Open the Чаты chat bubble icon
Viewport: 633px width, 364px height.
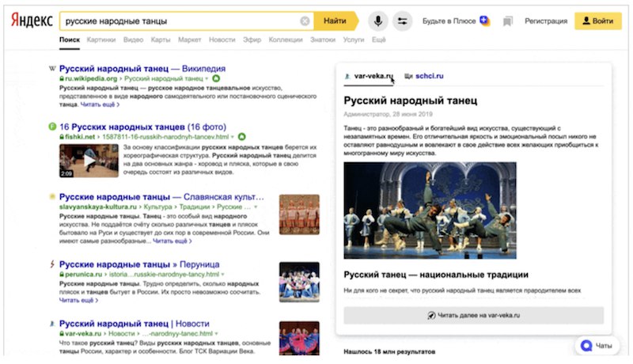tap(586, 346)
